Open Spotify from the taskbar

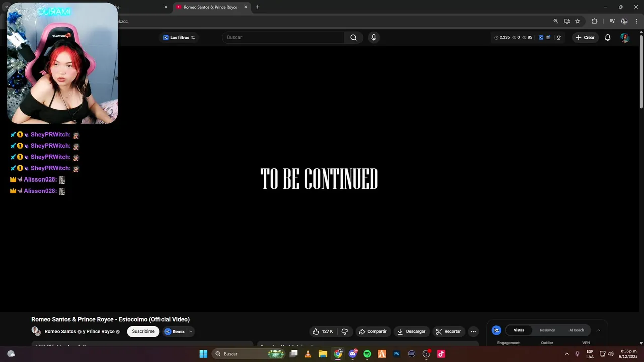pyautogui.click(x=367, y=354)
